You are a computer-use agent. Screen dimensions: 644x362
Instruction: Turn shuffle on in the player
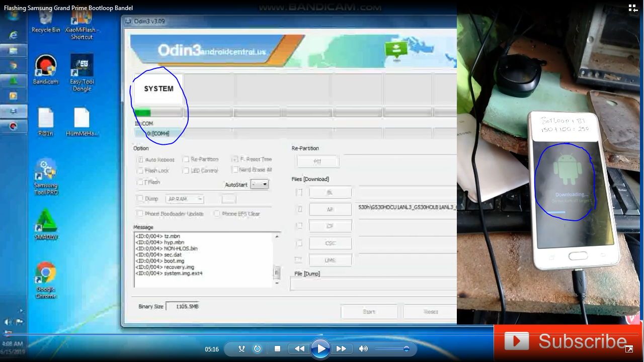[x=242, y=349]
